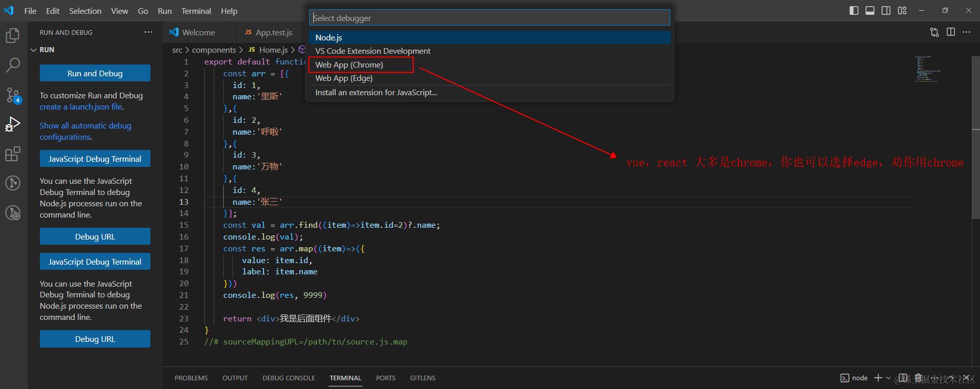
Task: Collapse the RUN section chevron
Action: pos(34,50)
